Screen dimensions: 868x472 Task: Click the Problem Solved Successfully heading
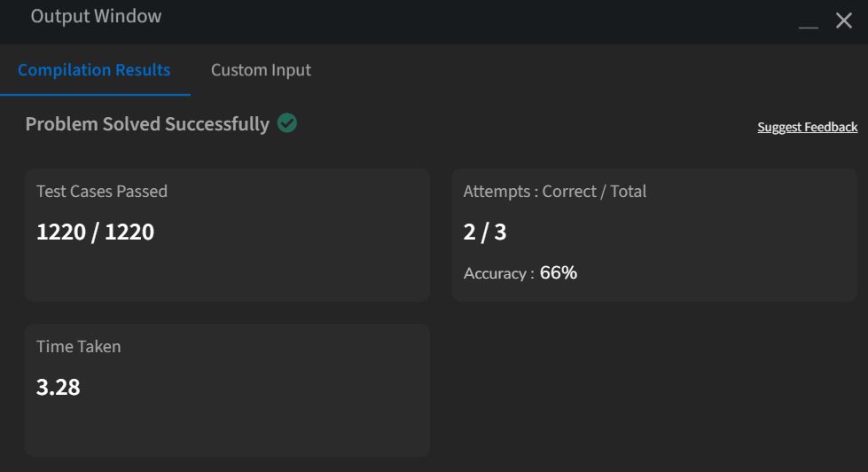147,123
